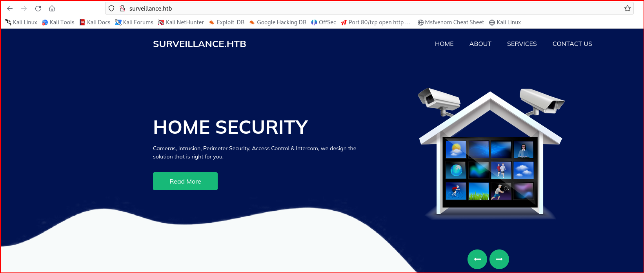Open Exploit-DB bookmark
644x273 pixels.
[227, 22]
